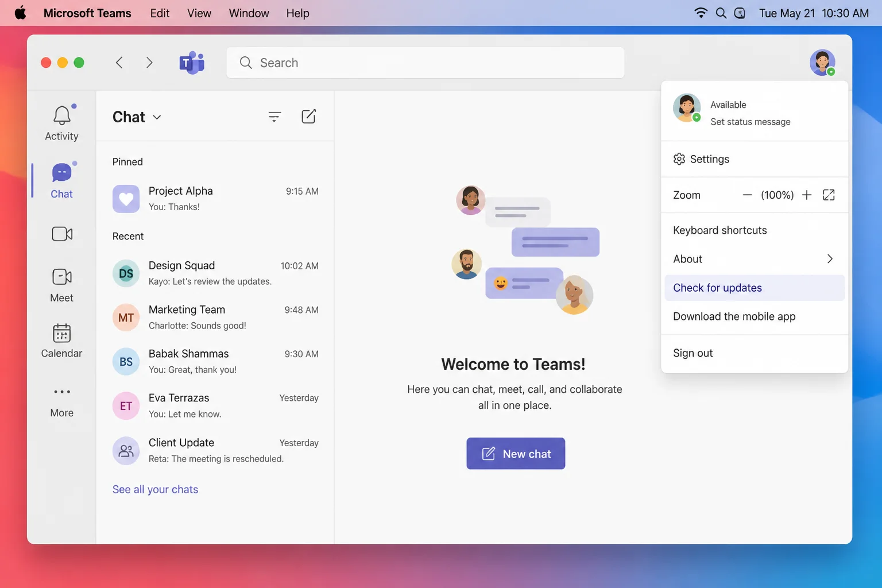
Task: Open the Wi-Fi menu bar icon
Action: (x=701, y=13)
